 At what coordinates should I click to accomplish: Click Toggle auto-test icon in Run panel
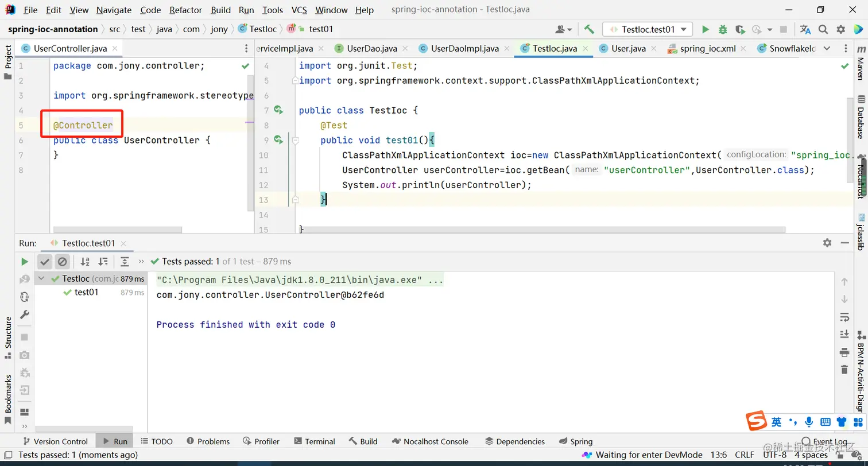(24, 297)
